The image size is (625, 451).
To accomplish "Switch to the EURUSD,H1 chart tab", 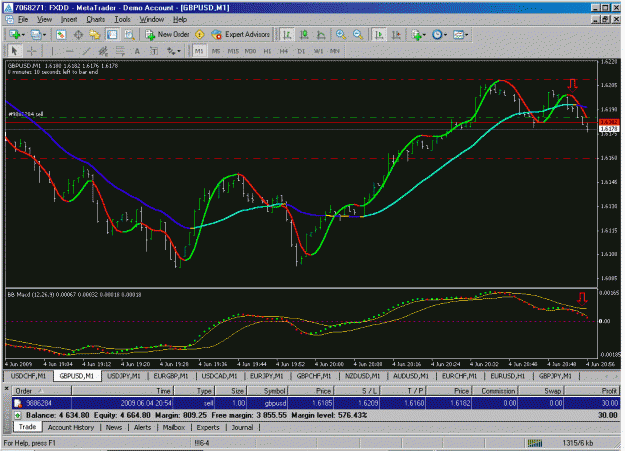I will [507, 376].
